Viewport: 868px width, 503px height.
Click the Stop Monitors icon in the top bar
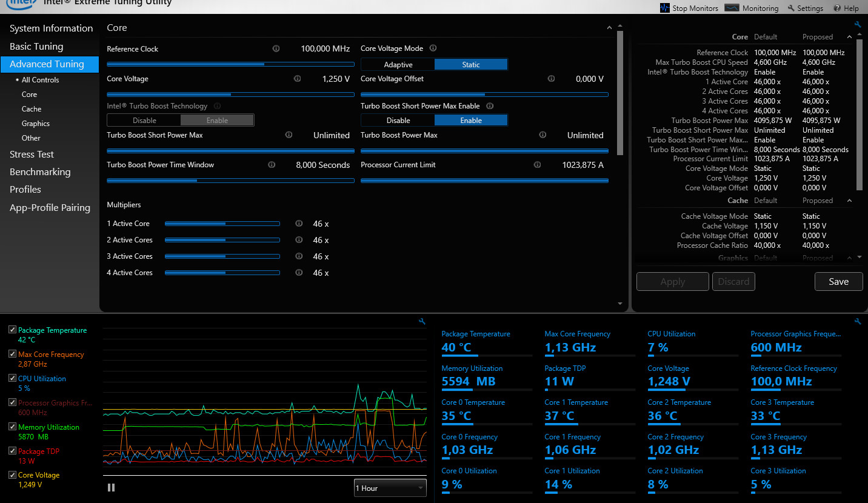(x=664, y=8)
